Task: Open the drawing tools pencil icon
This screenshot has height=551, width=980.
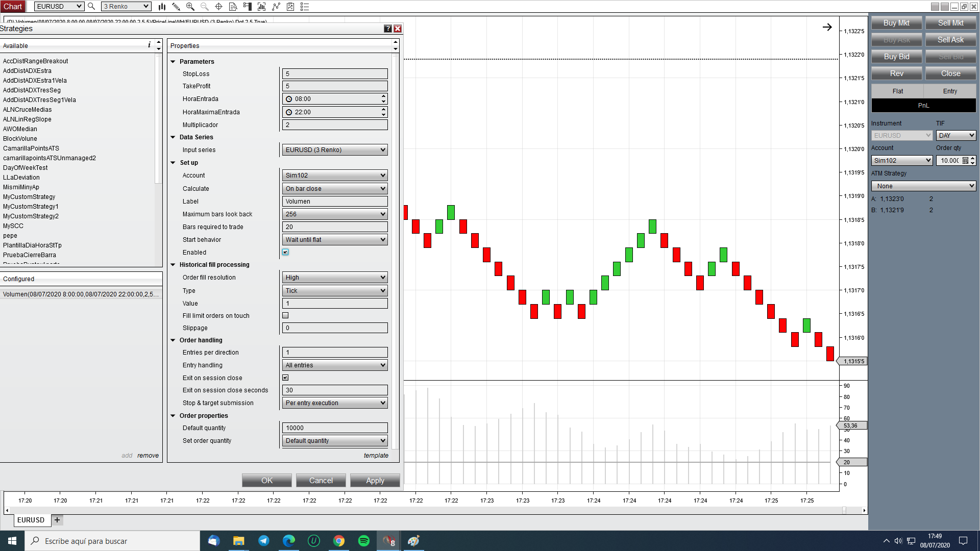Action: tap(176, 7)
